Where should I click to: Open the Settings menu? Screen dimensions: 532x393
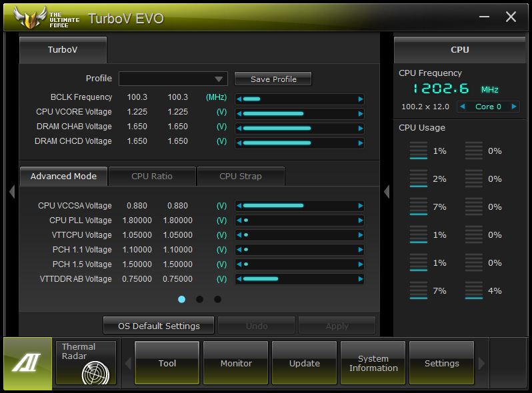pos(442,363)
